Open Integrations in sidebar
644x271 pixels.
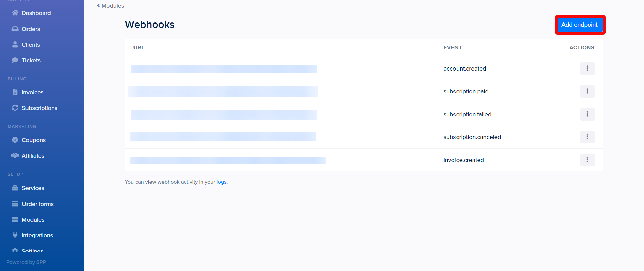[37, 235]
